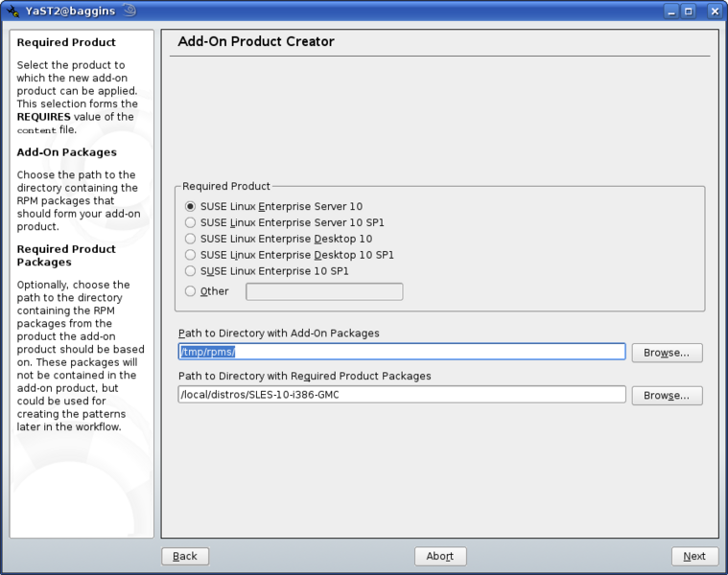Minimize the YaST2 window
The height and width of the screenshot is (575, 728).
(669, 11)
